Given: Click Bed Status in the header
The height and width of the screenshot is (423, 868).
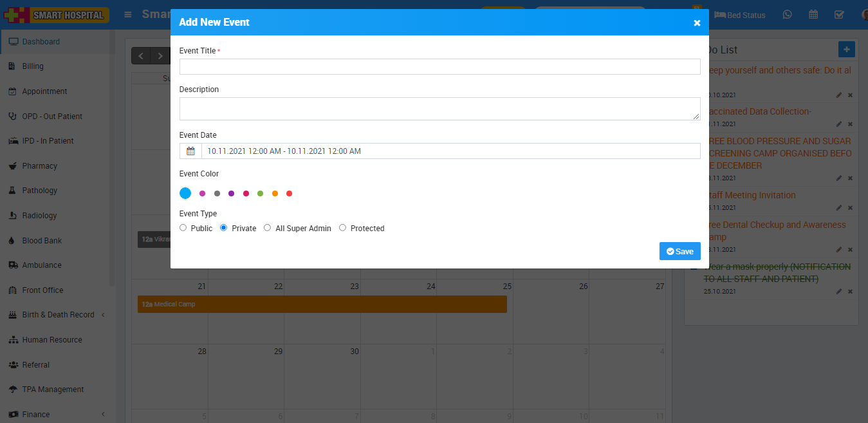Looking at the screenshot, I should click(740, 15).
